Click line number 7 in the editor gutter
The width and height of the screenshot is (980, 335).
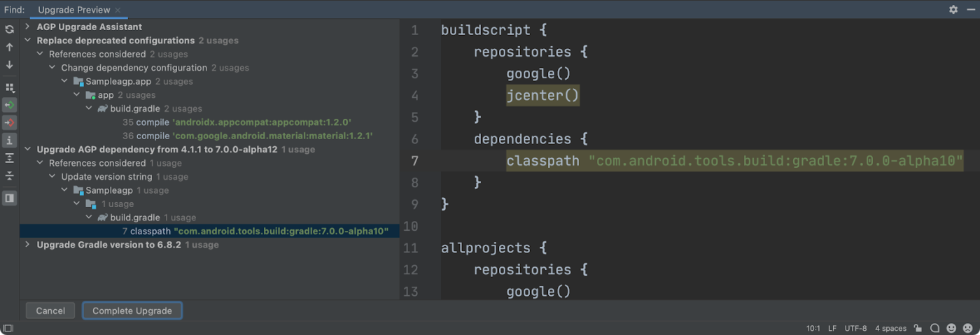(x=415, y=161)
